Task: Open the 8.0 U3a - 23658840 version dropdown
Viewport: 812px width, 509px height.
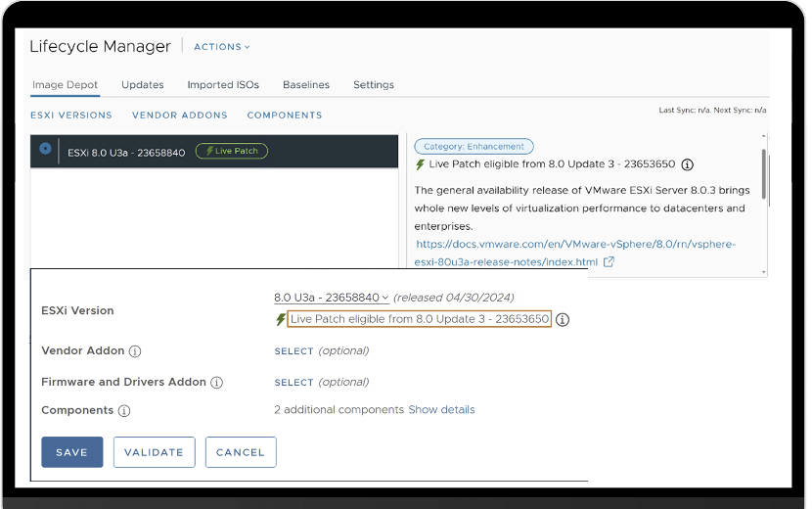Action: [x=332, y=298]
